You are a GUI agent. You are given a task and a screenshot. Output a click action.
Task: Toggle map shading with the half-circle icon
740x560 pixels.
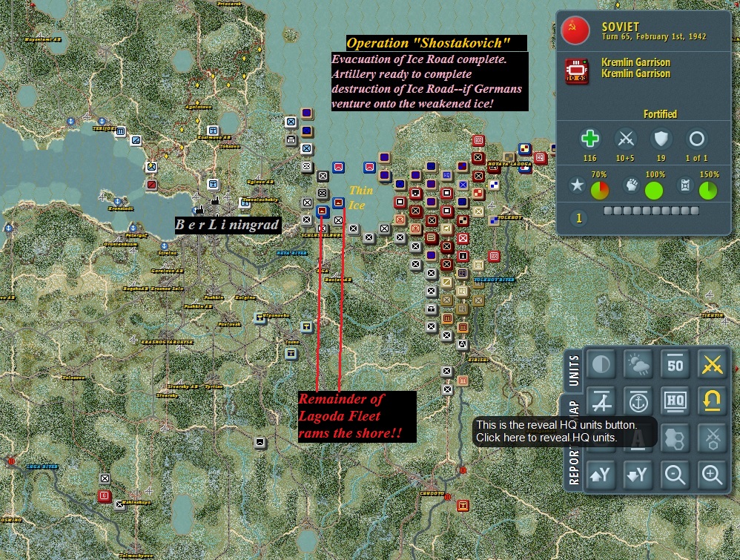pos(601,365)
